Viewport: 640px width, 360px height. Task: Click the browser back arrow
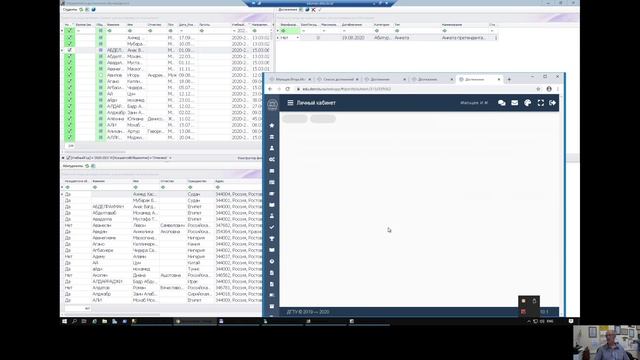click(270, 89)
